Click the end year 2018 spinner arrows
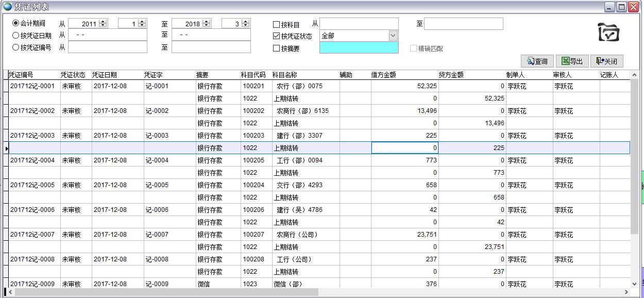 click(207, 24)
